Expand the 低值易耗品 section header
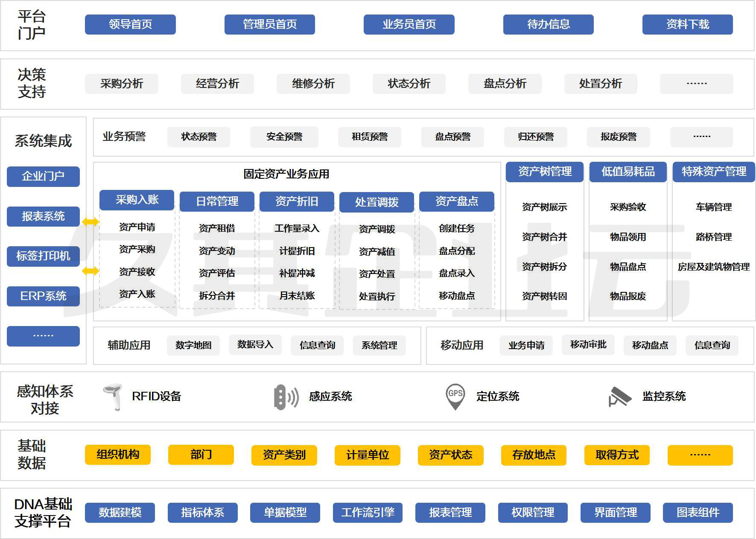756x539 pixels. pos(628,172)
